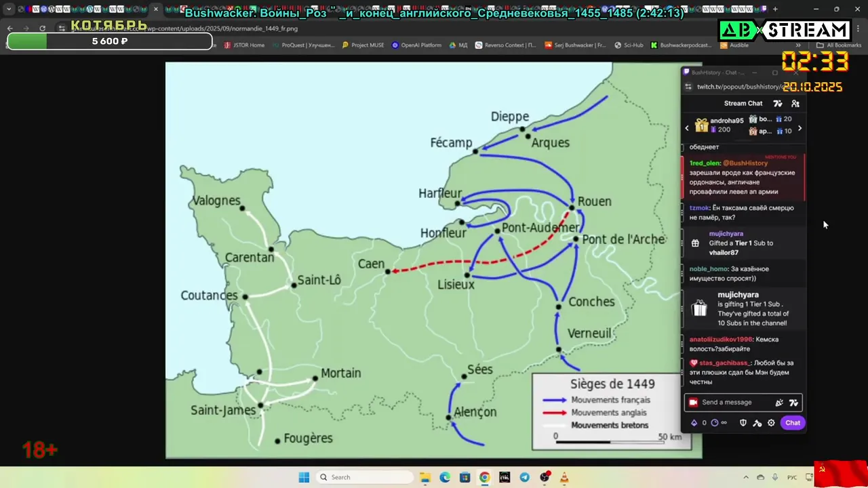The image size is (868, 488).
Task: Open tab search dropdown in browser
Action: click(9, 9)
